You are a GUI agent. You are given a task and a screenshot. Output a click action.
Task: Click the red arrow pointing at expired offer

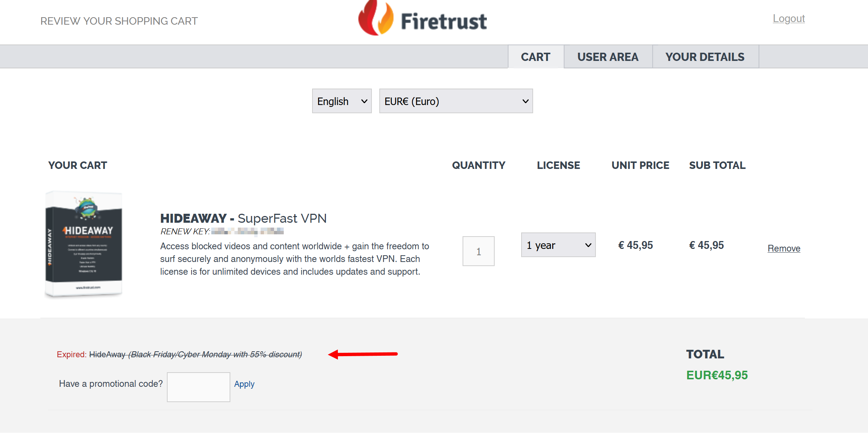[x=363, y=354]
